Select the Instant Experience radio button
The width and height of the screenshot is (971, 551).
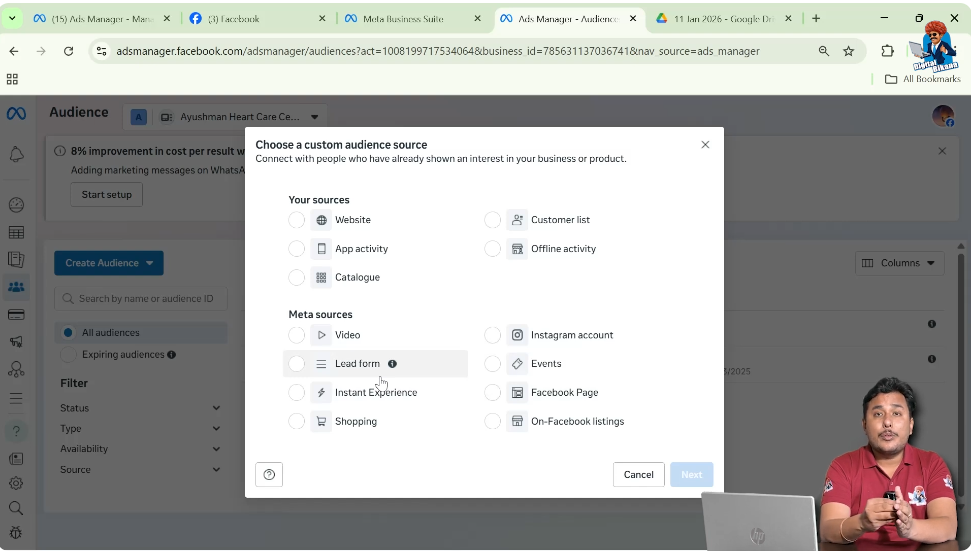pos(297,393)
